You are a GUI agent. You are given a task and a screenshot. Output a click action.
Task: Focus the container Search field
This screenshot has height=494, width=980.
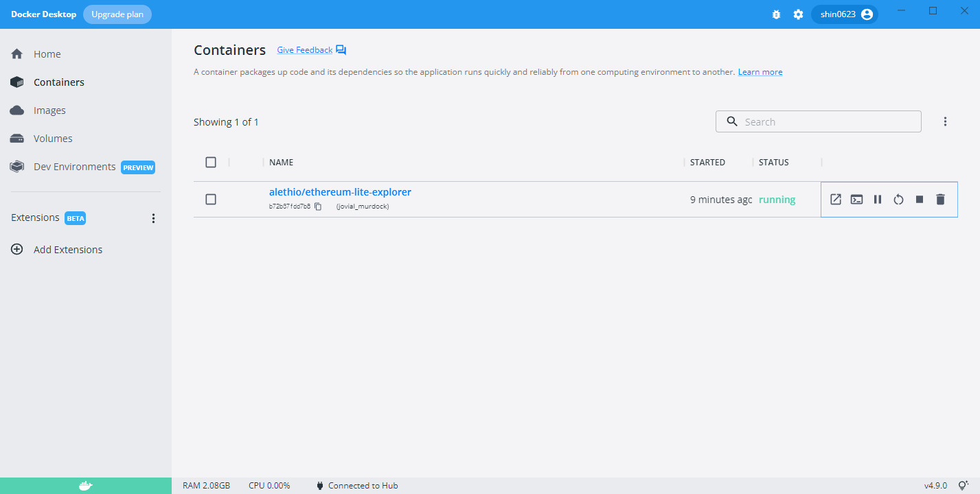coord(819,121)
